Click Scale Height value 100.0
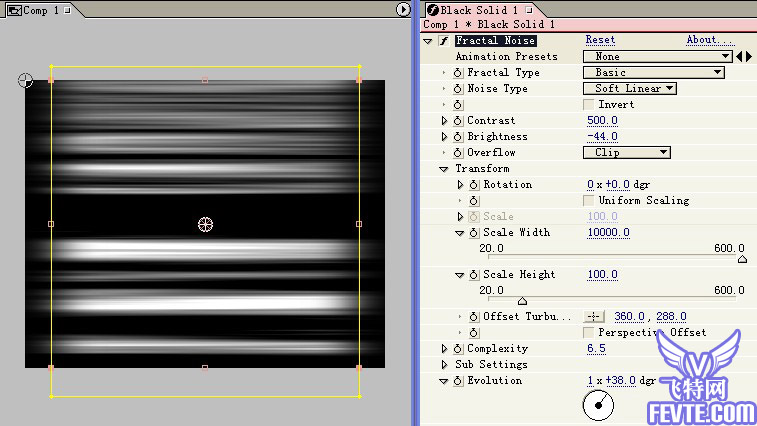Viewport: 757px width, 426px height. click(x=602, y=274)
